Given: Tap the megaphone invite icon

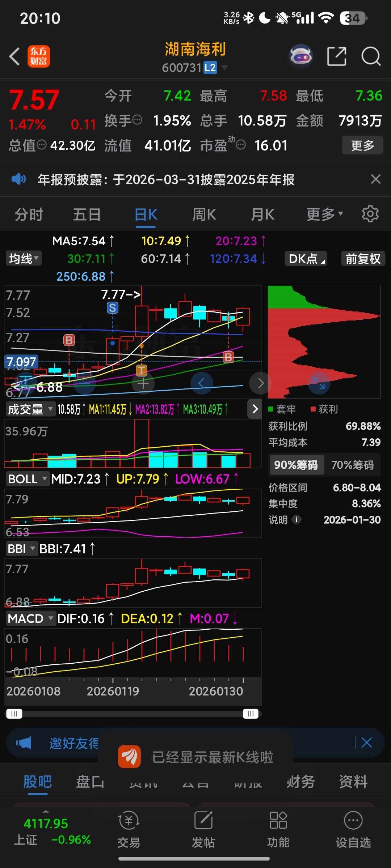Looking at the screenshot, I should (x=24, y=743).
